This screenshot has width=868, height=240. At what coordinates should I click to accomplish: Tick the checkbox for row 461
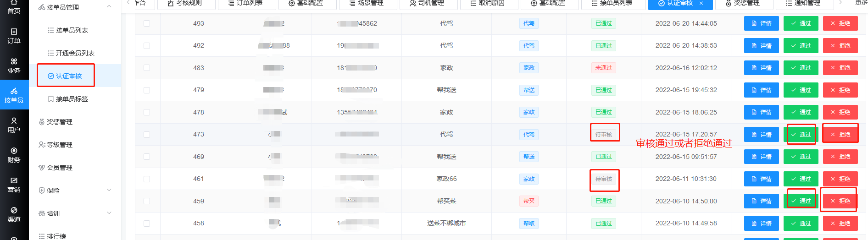click(147, 179)
